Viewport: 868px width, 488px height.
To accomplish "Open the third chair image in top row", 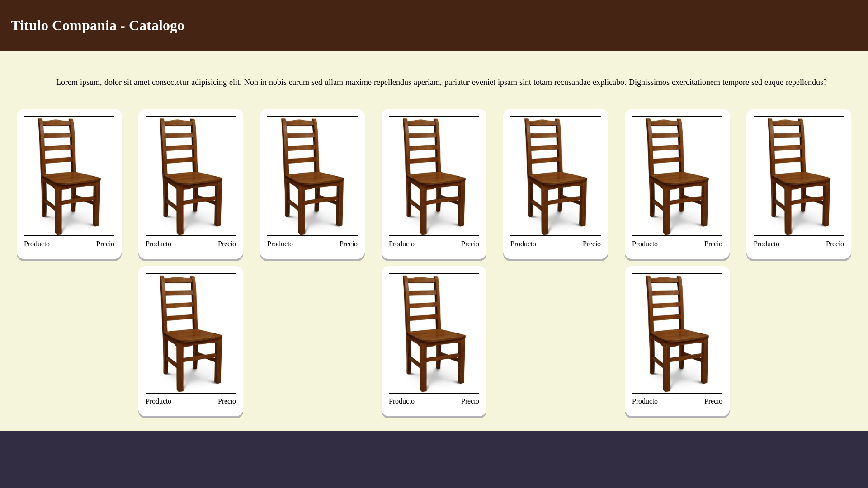I will pos(312,176).
